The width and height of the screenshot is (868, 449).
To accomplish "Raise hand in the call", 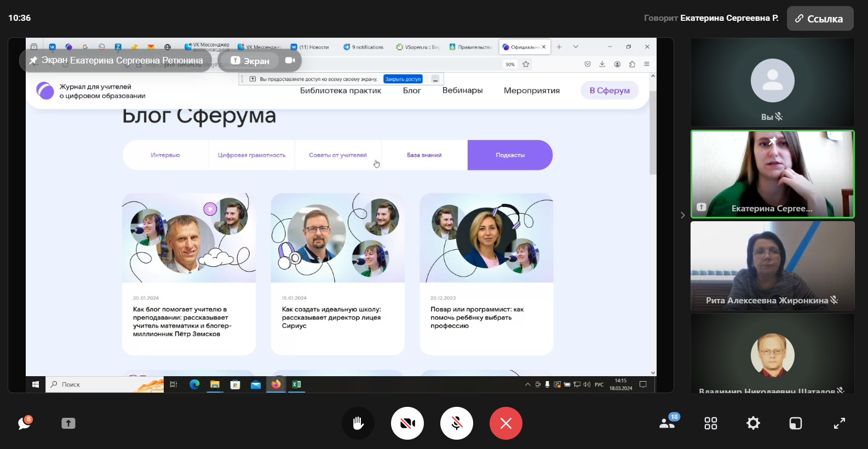I will pos(358,423).
